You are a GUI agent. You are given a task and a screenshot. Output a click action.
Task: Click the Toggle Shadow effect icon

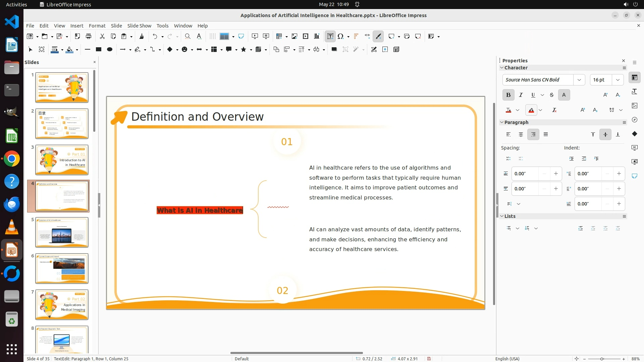tap(334, 50)
